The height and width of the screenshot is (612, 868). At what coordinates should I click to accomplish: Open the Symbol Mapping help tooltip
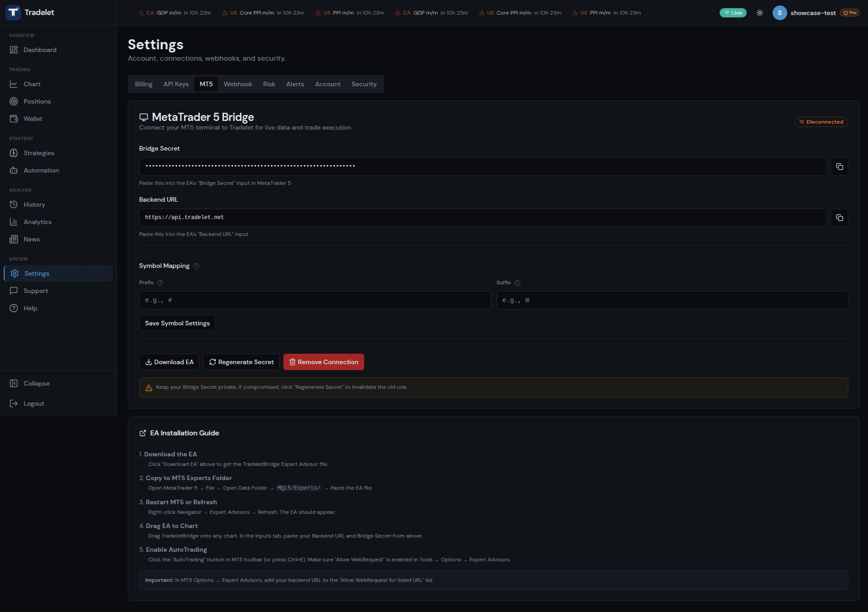click(x=196, y=266)
